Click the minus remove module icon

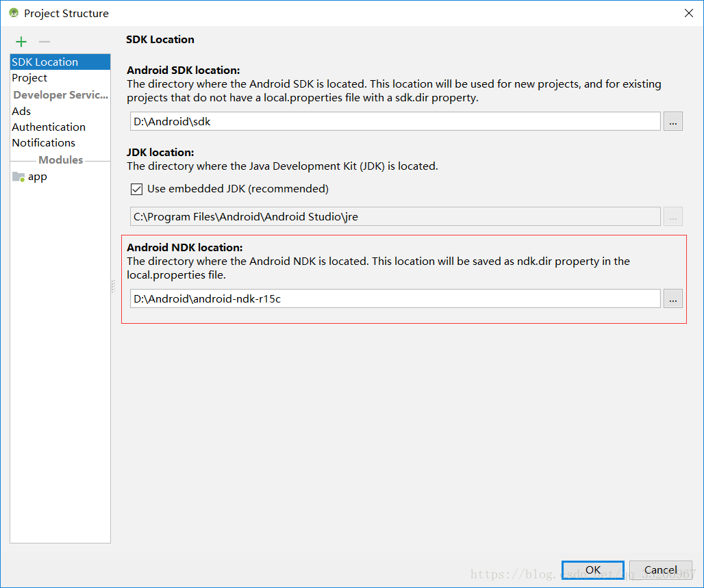click(x=45, y=42)
